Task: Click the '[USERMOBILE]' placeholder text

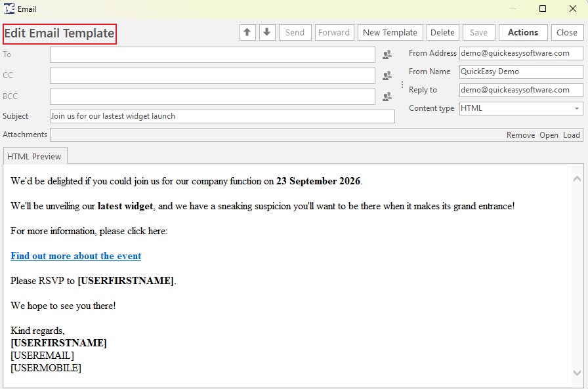Action: (46, 368)
